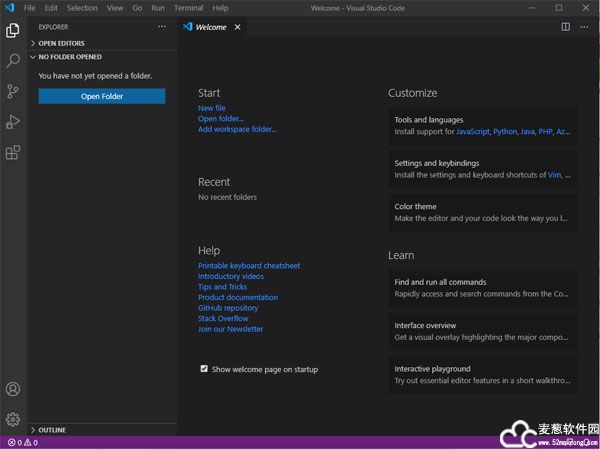Click the Add workspace folder... link
This screenshot has width=600, height=450.
237,129
